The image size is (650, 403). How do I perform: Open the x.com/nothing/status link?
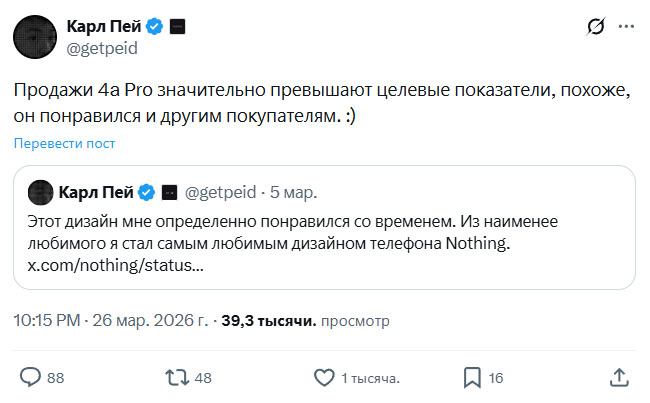[x=115, y=265]
